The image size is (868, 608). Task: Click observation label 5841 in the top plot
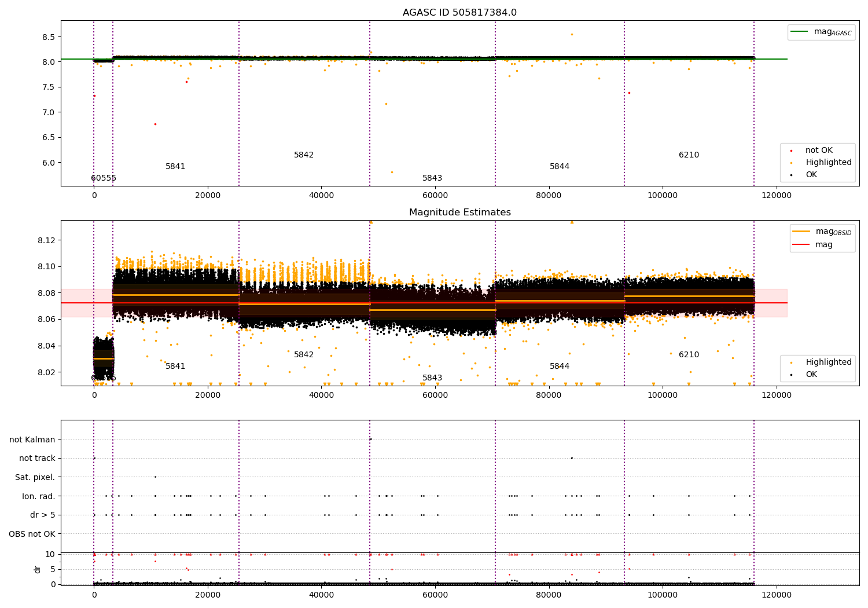pyautogui.click(x=175, y=167)
